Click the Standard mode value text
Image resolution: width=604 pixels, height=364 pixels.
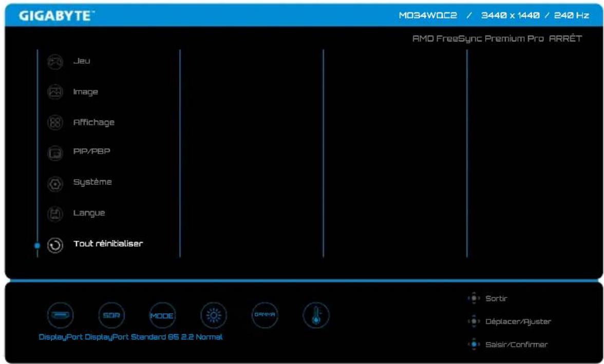pyautogui.click(x=148, y=337)
